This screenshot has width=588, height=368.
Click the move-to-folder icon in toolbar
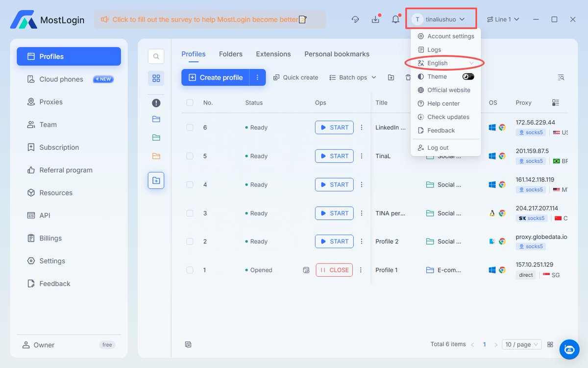click(x=391, y=78)
